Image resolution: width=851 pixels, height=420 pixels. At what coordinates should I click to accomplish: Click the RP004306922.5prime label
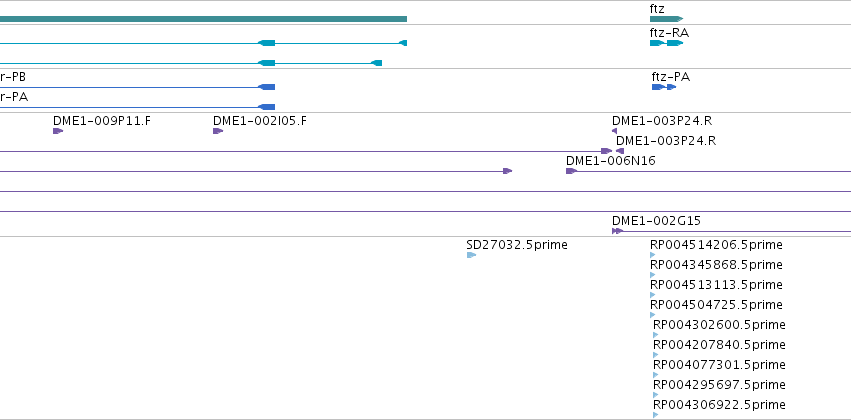[719, 405]
